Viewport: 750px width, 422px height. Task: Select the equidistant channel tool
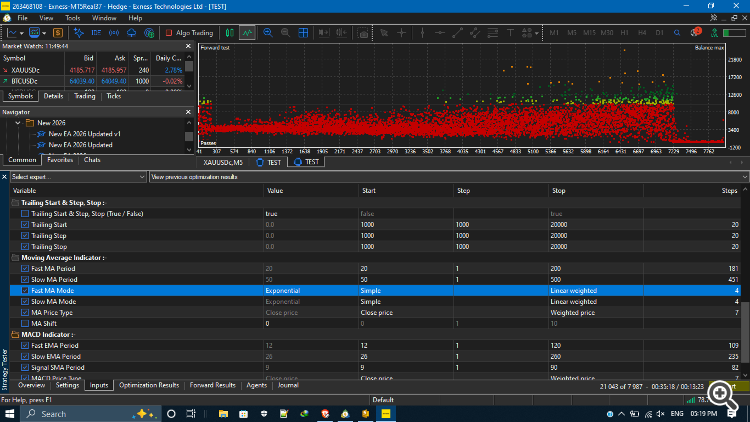point(475,33)
